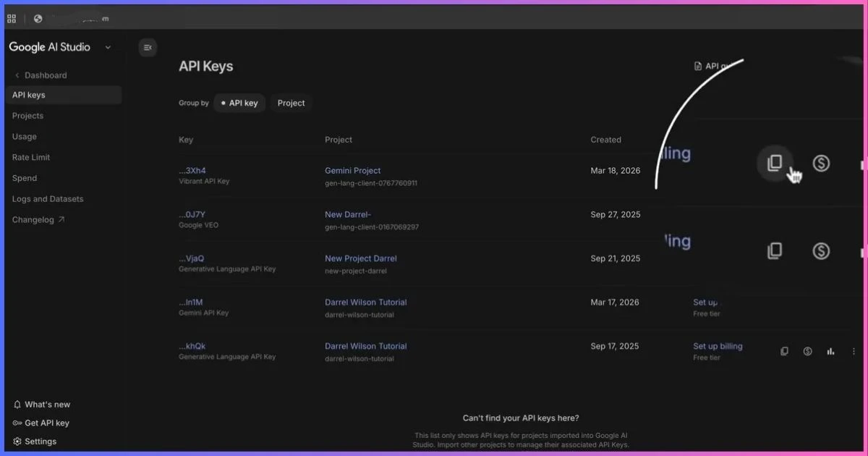868x456 pixels.
Task: Open the New Project Darrel link
Action: (361, 258)
